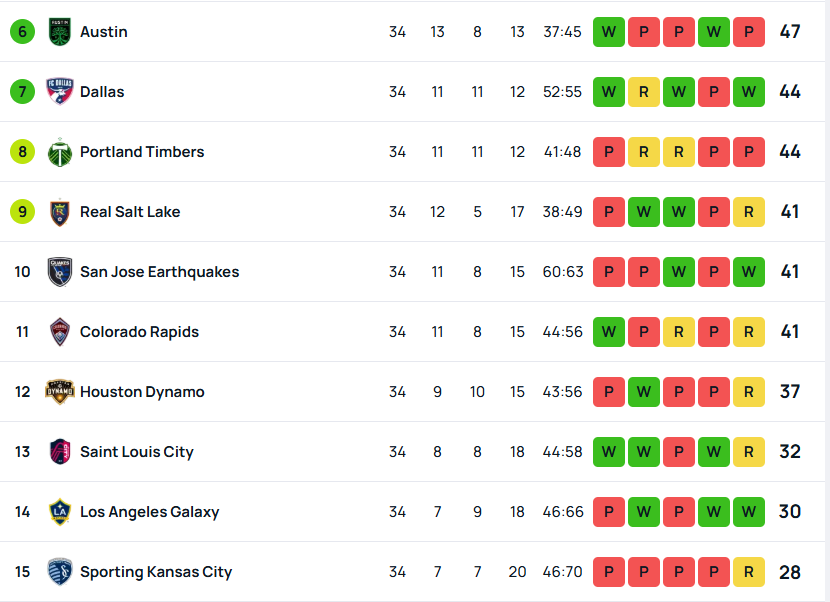Screen dimensions: 830x602
Task: Click Real Salt Lake's rank 9 circle
Action: point(22,212)
